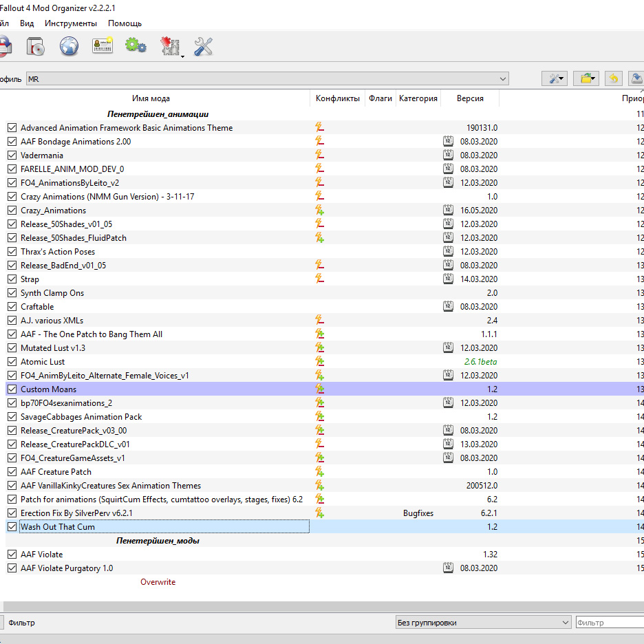Open the Nexus globe browser icon
Screen dimensions: 644x644
click(x=69, y=46)
